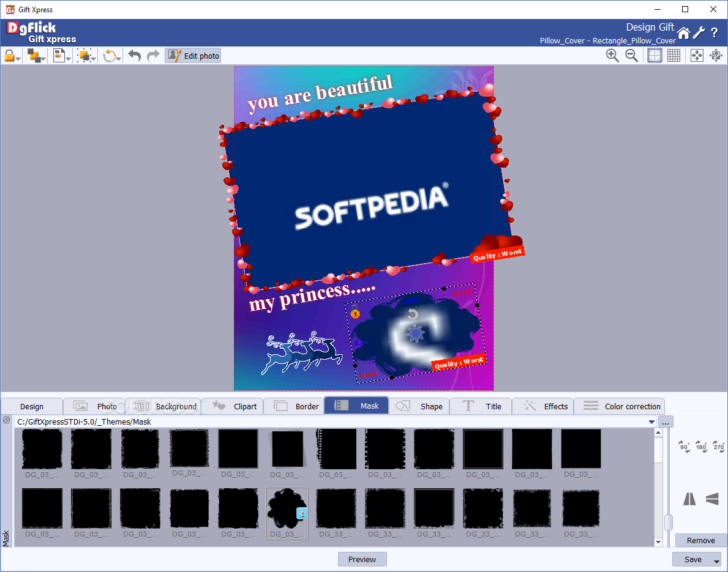
Task: Click the rotate handle on the selected canvas mask
Action: coord(412,315)
